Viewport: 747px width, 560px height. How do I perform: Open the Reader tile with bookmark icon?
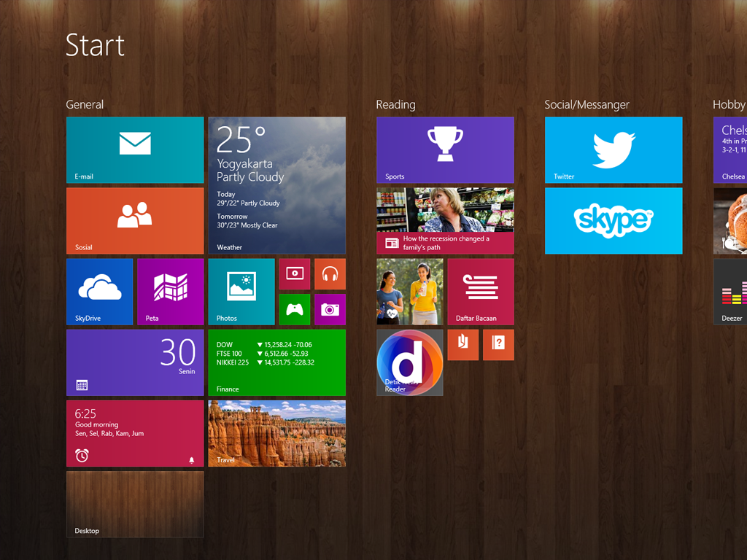(462, 344)
